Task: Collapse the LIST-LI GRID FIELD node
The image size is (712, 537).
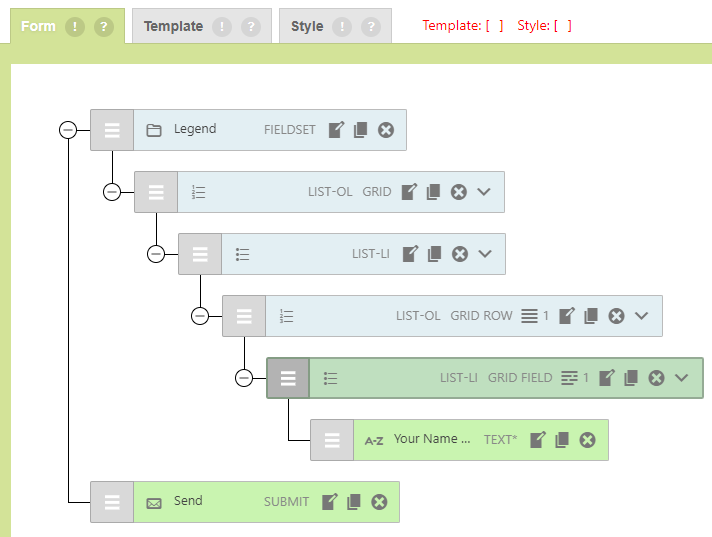Action: [244, 378]
